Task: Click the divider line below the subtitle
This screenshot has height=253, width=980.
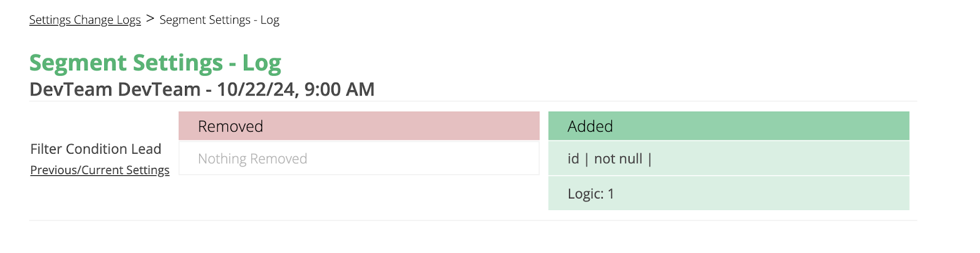Action: (473, 101)
